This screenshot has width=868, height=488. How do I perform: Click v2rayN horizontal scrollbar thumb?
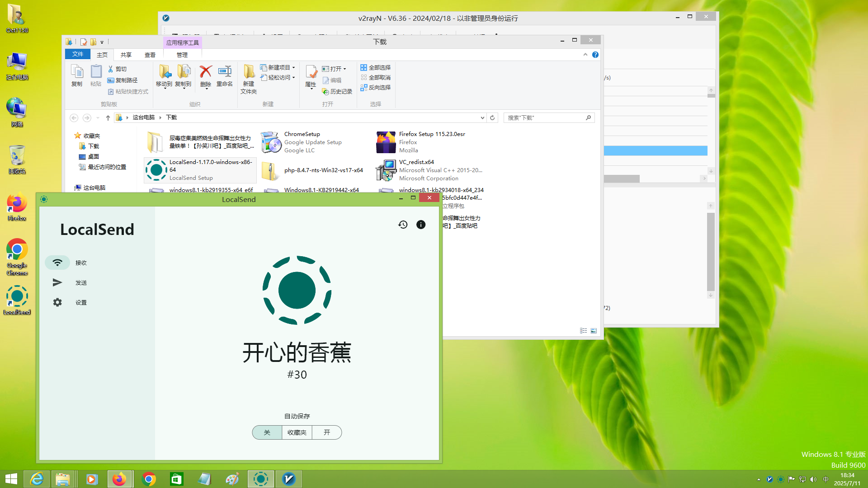click(x=622, y=178)
